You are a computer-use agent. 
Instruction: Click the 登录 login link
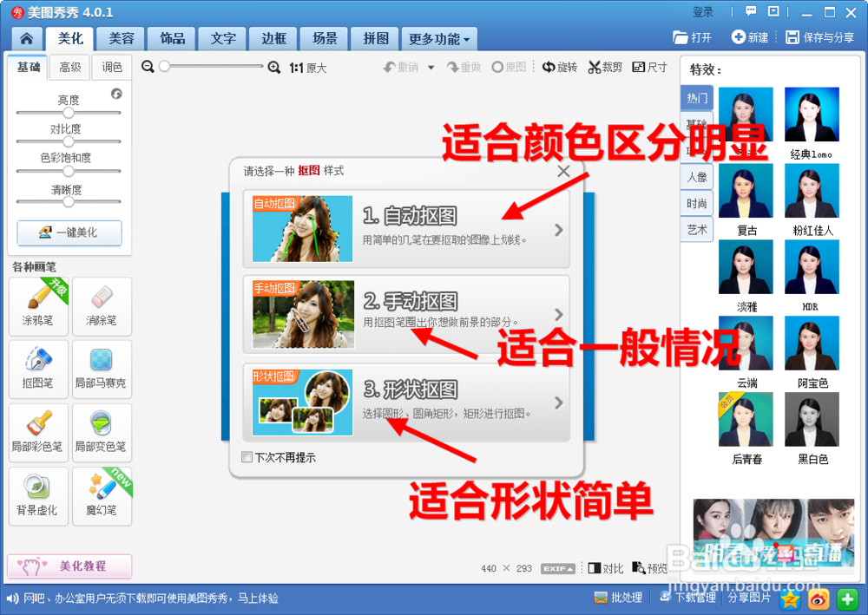coord(703,11)
